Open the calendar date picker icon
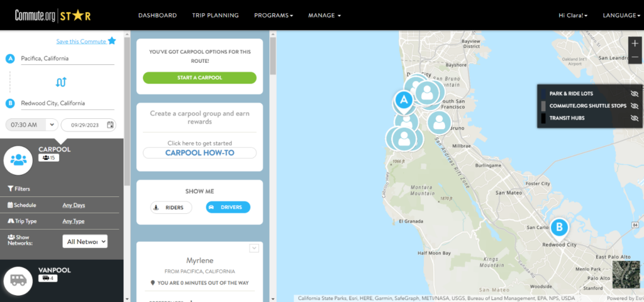 111,125
